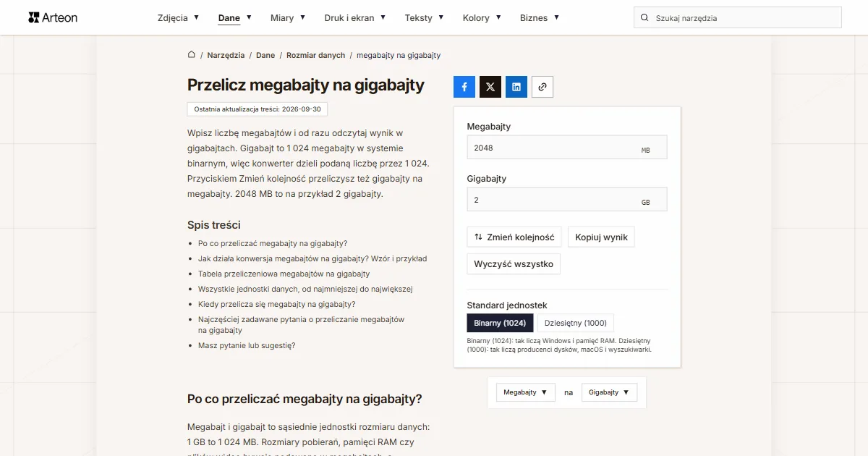Expand the Zdjęcia menu
This screenshot has width=868, height=456.
click(x=178, y=18)
